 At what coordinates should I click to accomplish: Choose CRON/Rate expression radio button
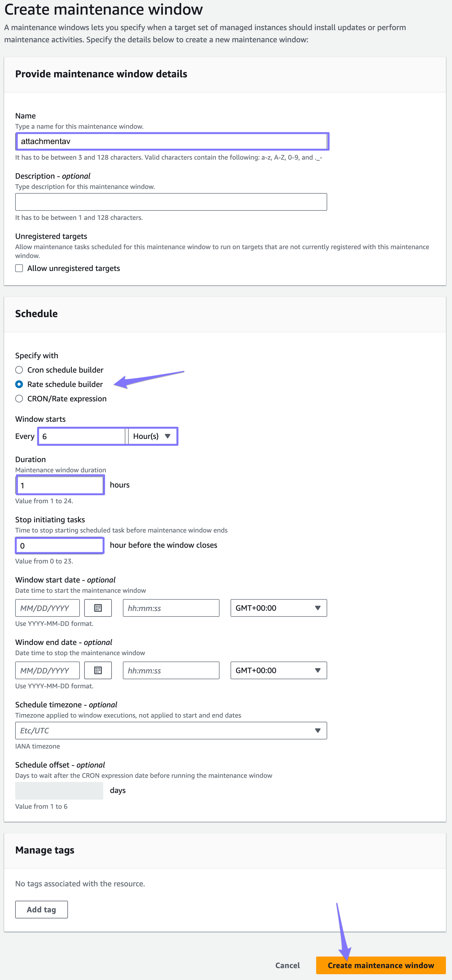tap(19, 399)
